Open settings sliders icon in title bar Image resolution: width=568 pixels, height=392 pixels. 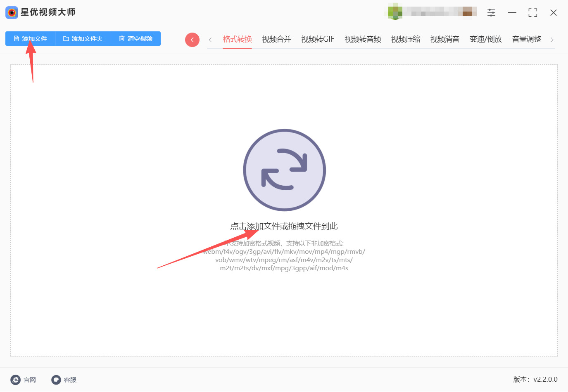[x=491, y=13]
